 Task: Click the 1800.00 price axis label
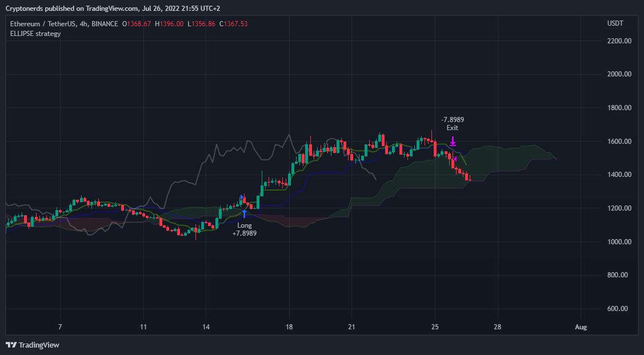(619, 108)
